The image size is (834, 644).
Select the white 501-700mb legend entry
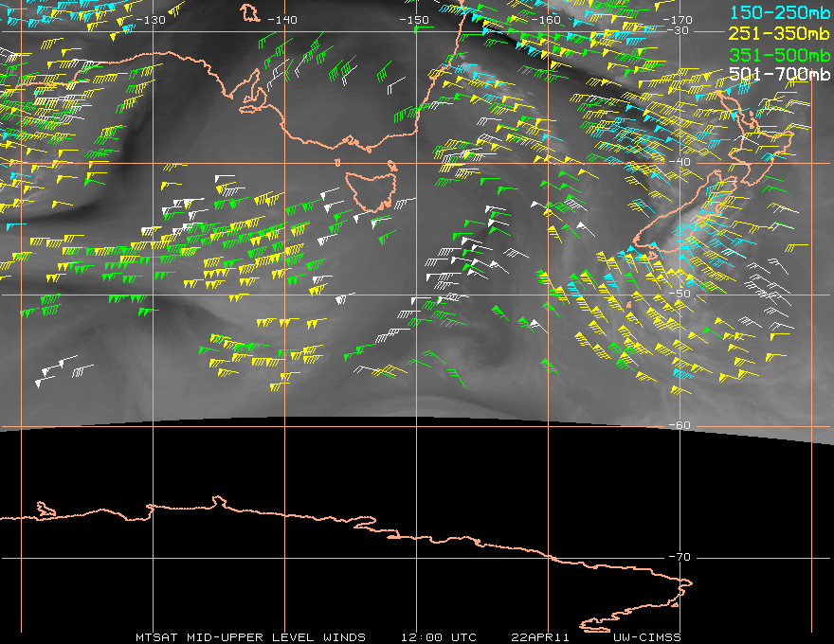[779, 74]
